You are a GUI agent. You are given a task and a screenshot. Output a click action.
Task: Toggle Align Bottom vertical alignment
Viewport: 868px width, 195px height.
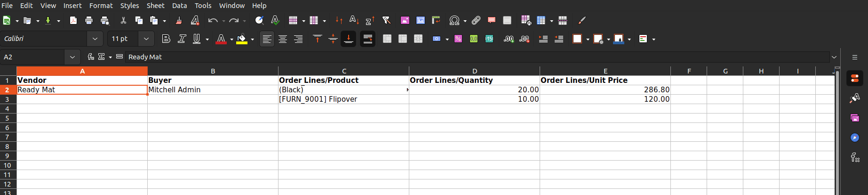(349, 39)
